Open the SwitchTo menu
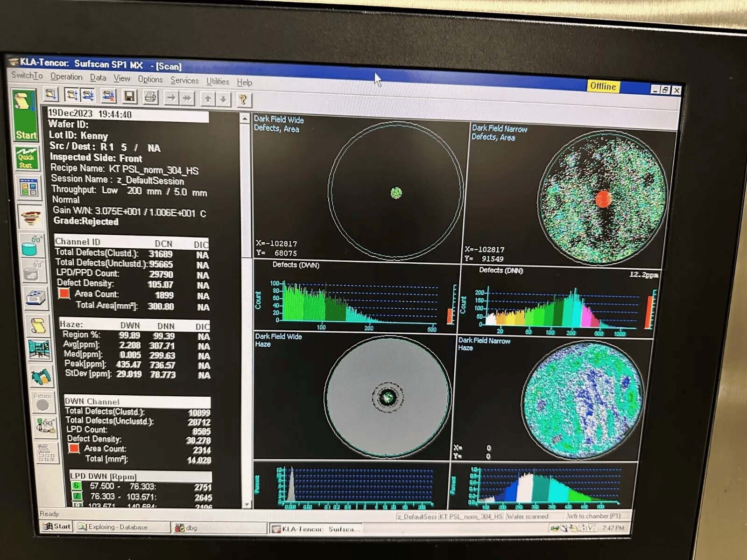This screenshot has height=560, width=747. (x=27, y=75)
